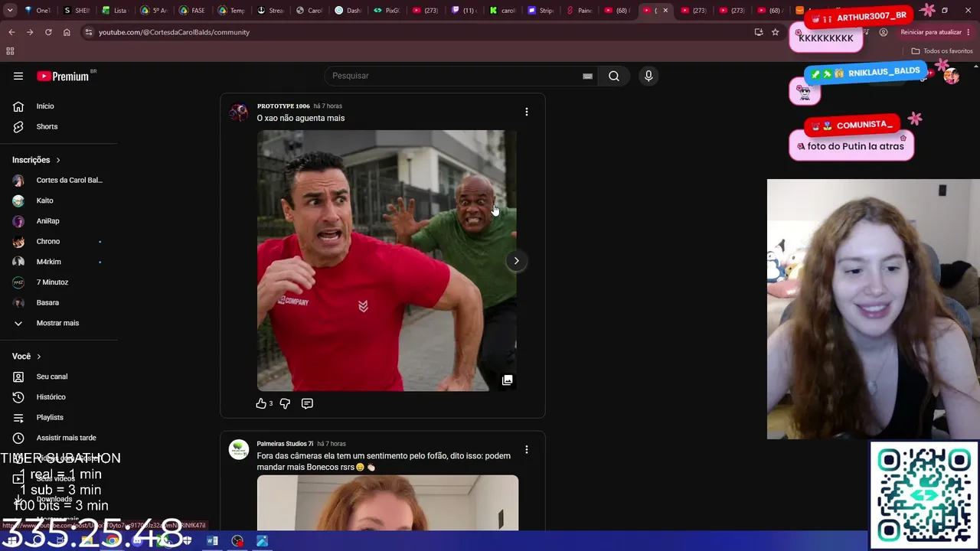
Task: Switch to the Lista browser tab
Action: click(x=115, y=11)
